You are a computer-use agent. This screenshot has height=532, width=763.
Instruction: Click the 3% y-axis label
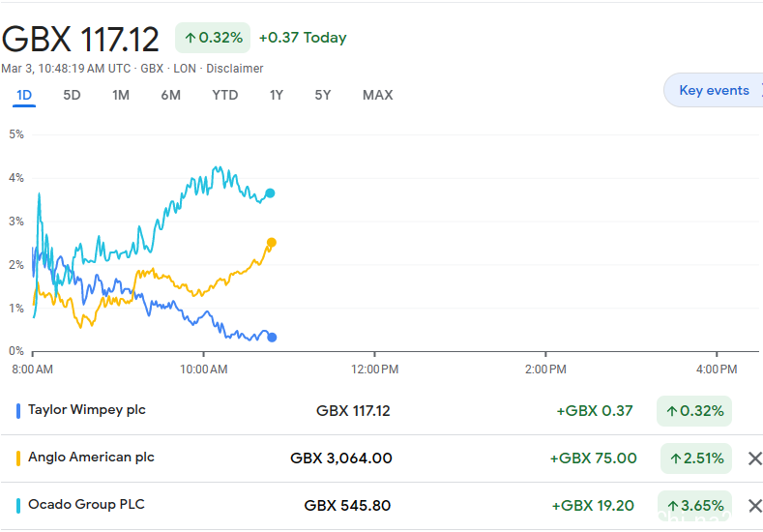click(x=16, y=222)
